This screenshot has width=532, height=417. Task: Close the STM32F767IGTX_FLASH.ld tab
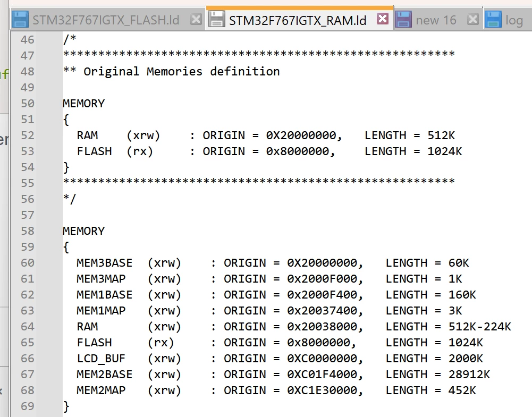(196, 19)
